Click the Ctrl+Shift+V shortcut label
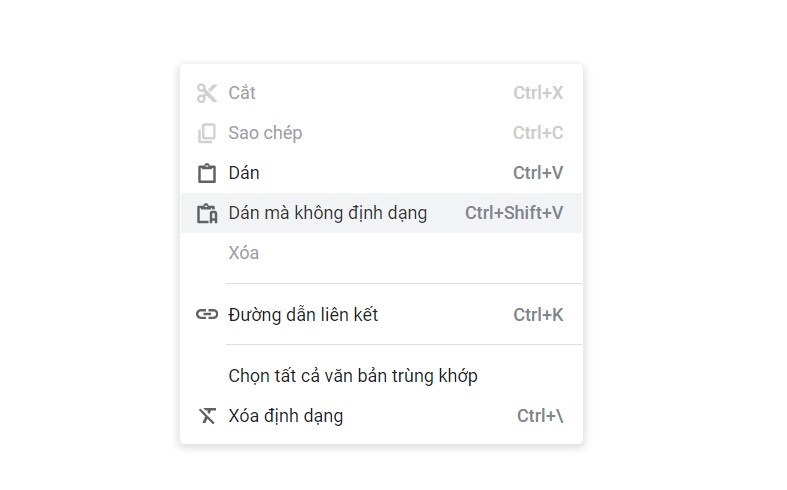Screen dimensions: 787x490 (x=514, y=213)
